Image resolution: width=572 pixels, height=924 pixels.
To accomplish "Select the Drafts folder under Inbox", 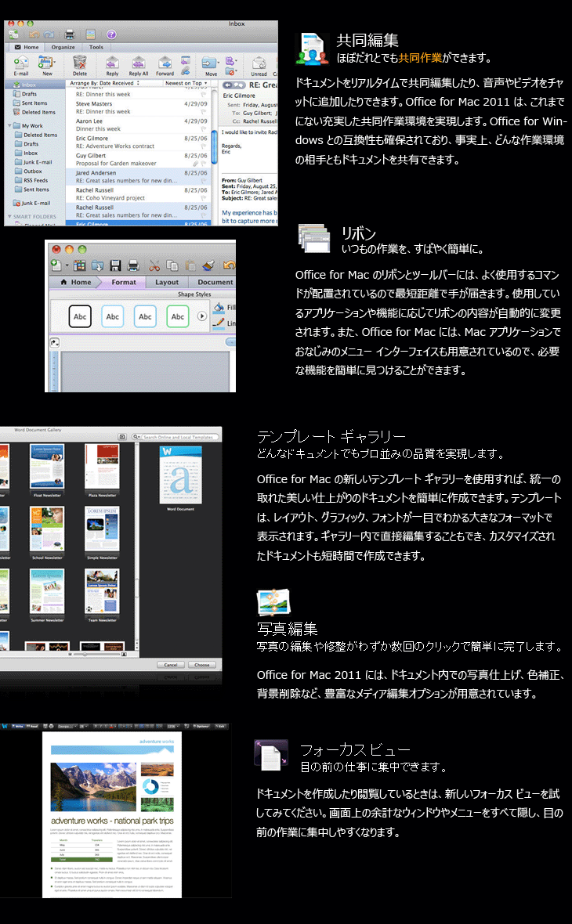I will [x=26, y=94].
